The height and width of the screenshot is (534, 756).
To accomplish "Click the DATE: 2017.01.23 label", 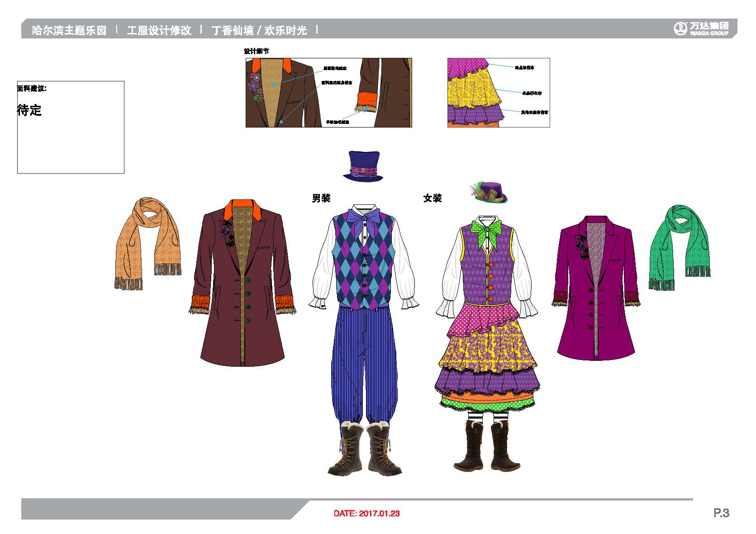I will click(x=366, y=513).
